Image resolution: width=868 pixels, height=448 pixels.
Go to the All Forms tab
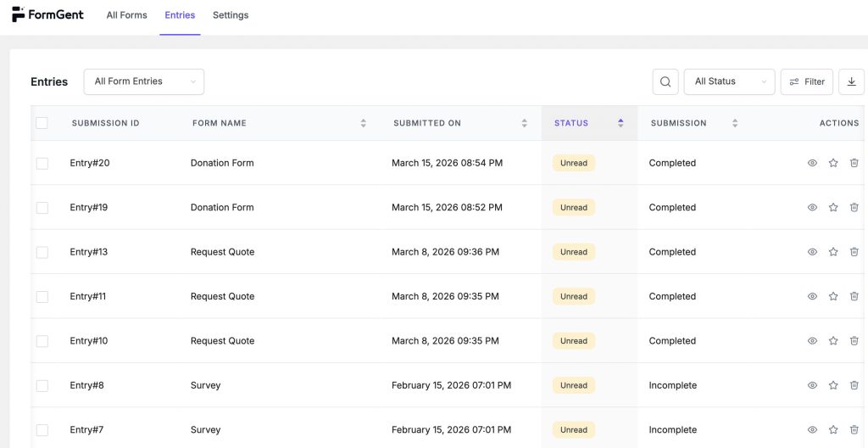tap(127, 15)
